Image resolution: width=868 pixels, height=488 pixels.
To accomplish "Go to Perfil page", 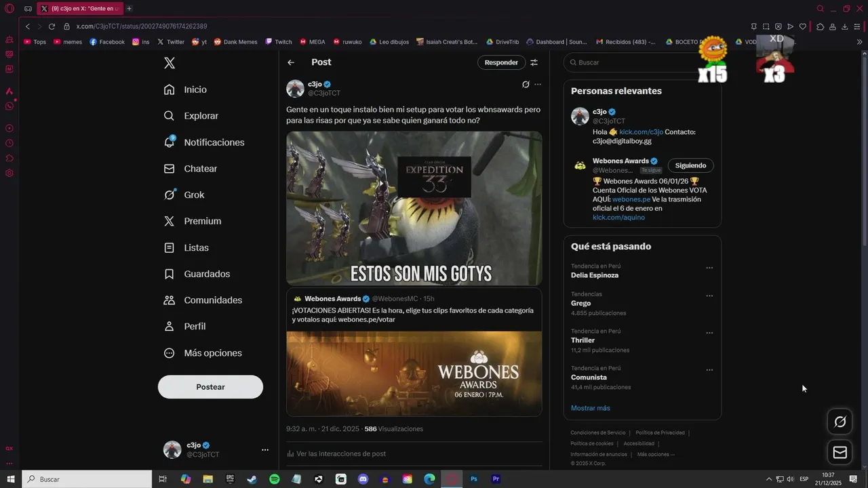I will 184,327.
